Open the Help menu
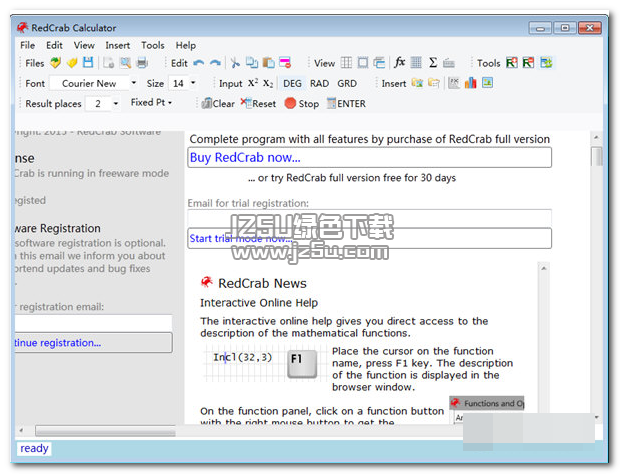This screenshot has height=474, width=620. 185,45
